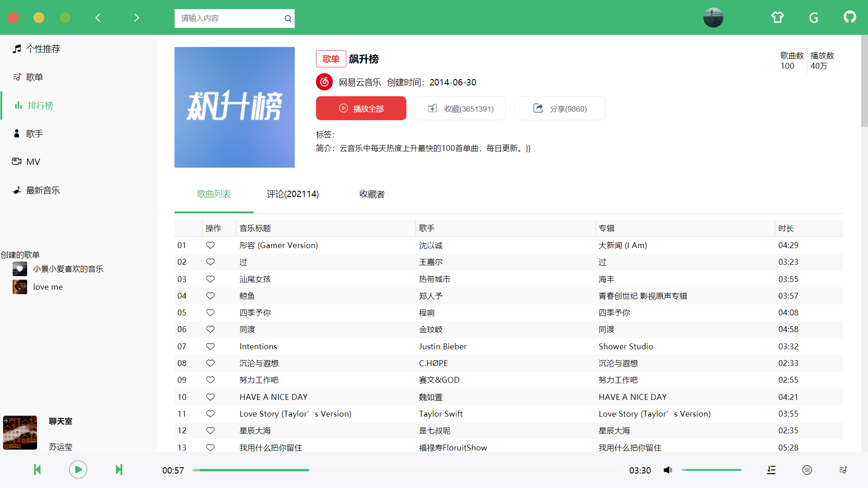Favorite 星辰大海 with heart
Viewport: 868px width, 488px height.
pos(210,431)
